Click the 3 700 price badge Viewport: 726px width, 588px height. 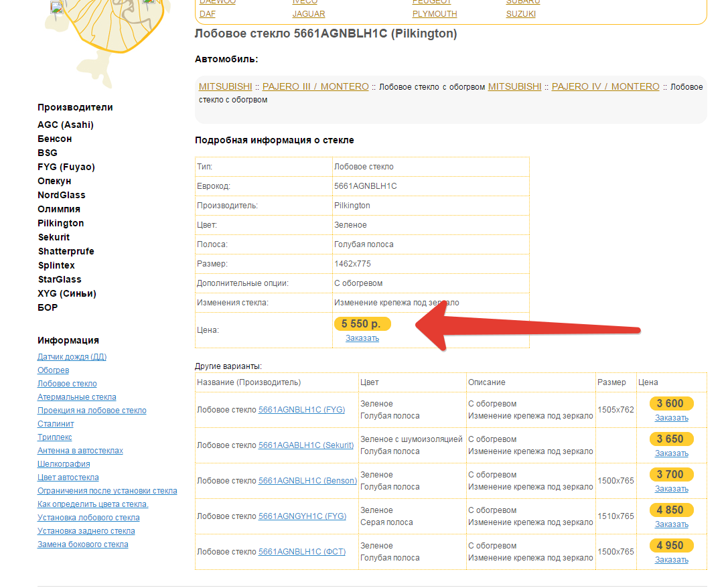click(x=670, y=474)
